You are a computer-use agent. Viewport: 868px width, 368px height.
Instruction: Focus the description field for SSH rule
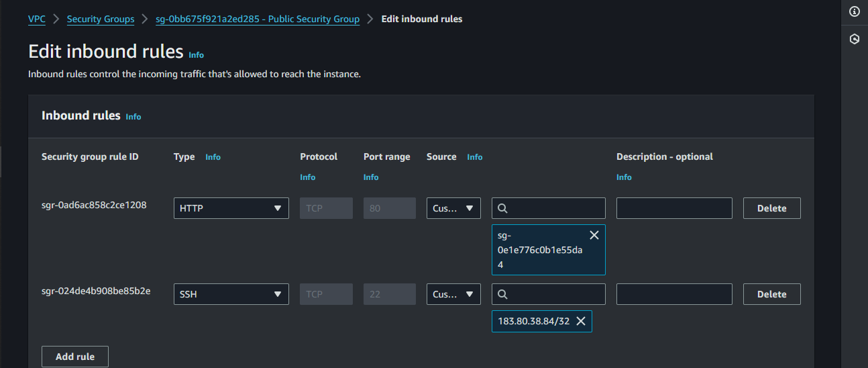(674, 294)
